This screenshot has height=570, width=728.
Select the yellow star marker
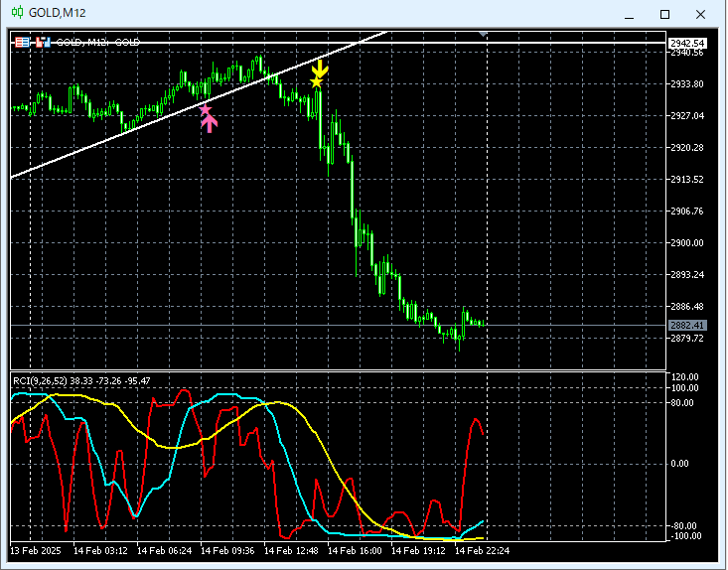316,82
